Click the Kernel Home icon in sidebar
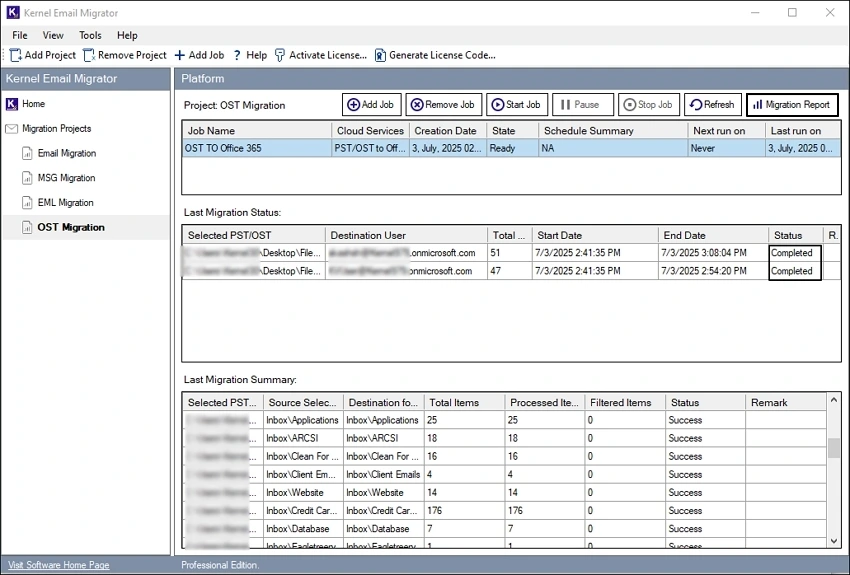The height and width of the screenshot is (575, 850). point(11,104)
